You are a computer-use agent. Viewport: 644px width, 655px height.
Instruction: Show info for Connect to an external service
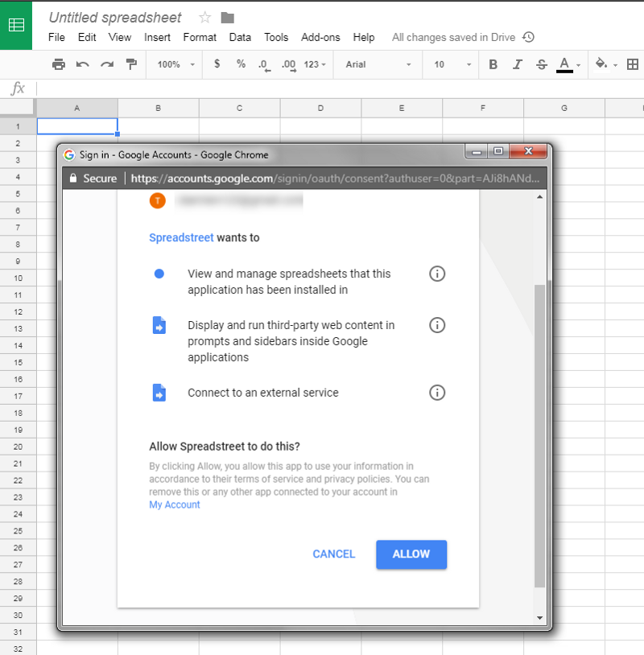(437, 393)
